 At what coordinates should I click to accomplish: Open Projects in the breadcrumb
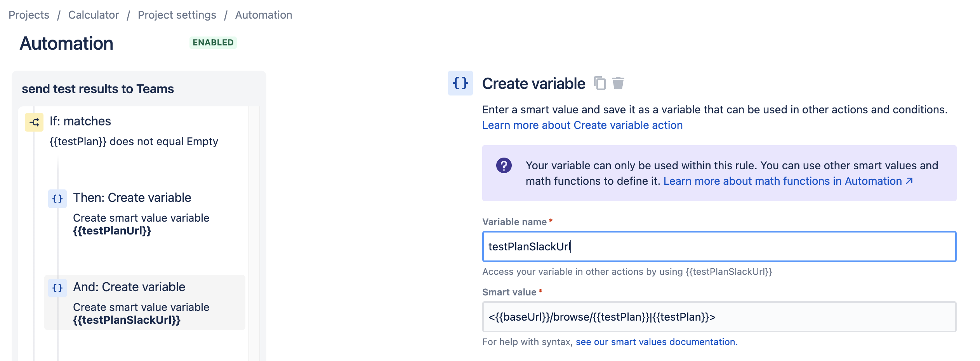click(x=29, y=15)
